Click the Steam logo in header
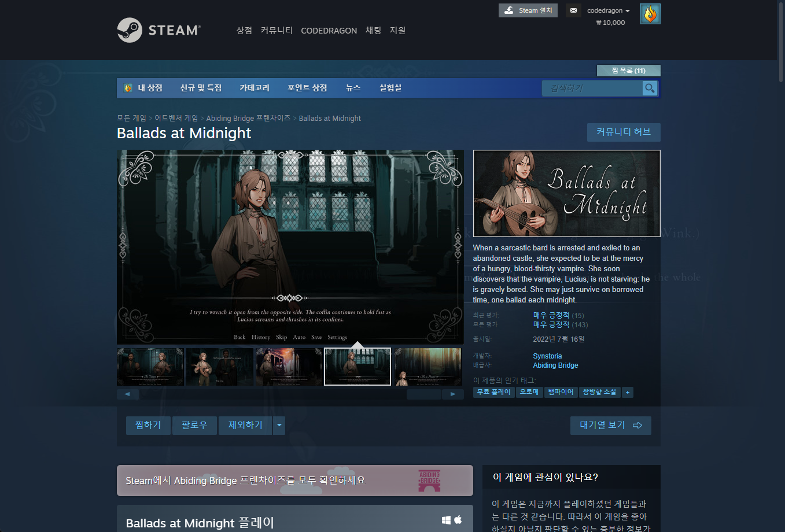The image size is (785, 532). pyautogui.click(x=159, y=30)
